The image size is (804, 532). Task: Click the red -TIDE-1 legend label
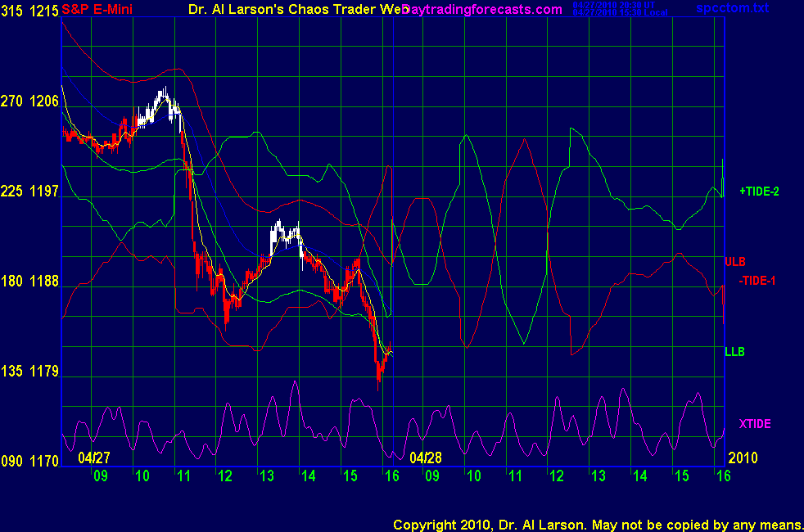click(x=759, y=281)
